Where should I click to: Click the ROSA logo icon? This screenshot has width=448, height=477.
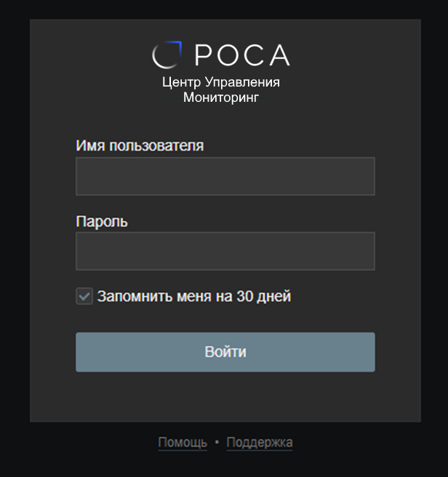pyautogui.click(x=167, y=55)
